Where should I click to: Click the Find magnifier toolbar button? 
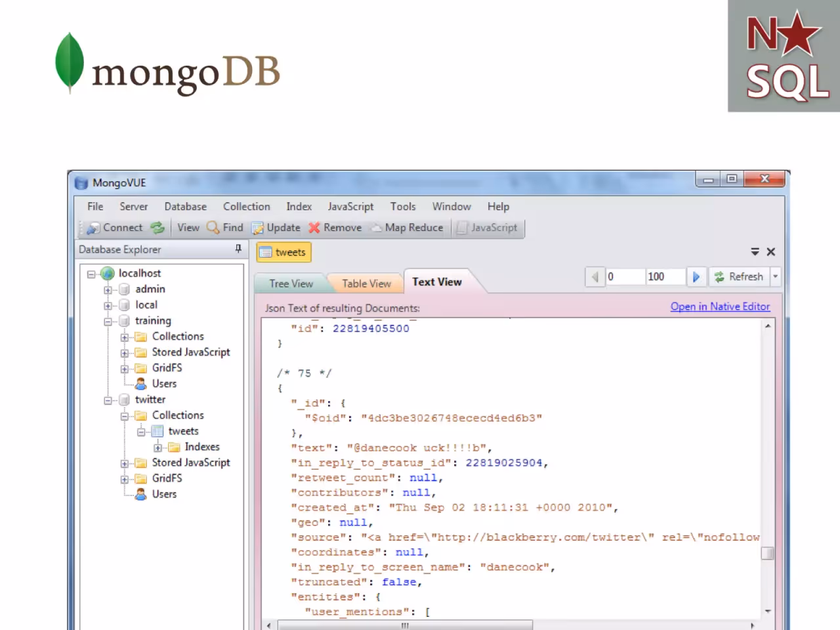pyautogui.click(x=225, y=228)
